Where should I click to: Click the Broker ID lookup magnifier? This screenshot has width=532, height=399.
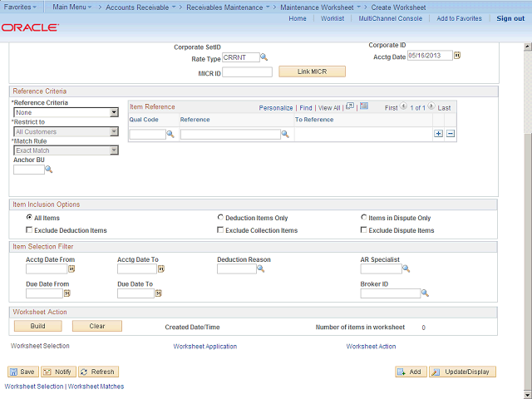coord(425,293)
